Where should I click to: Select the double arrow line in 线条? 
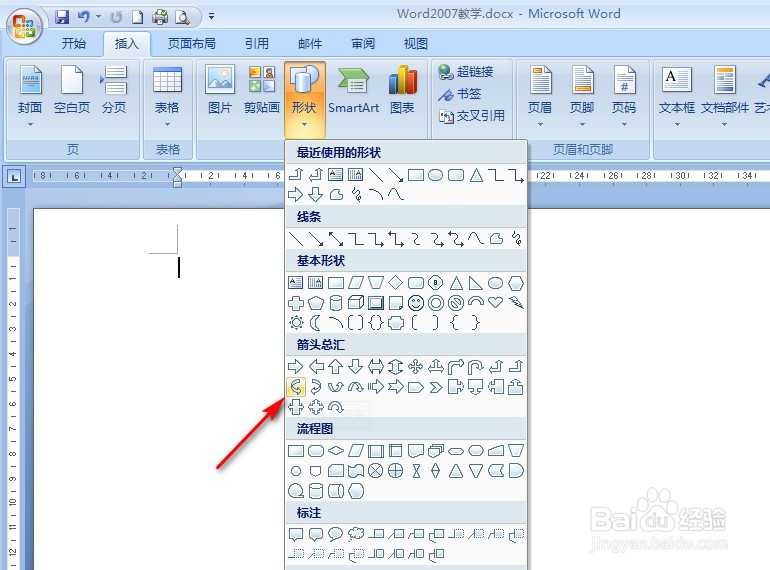(x=336, y=239)
